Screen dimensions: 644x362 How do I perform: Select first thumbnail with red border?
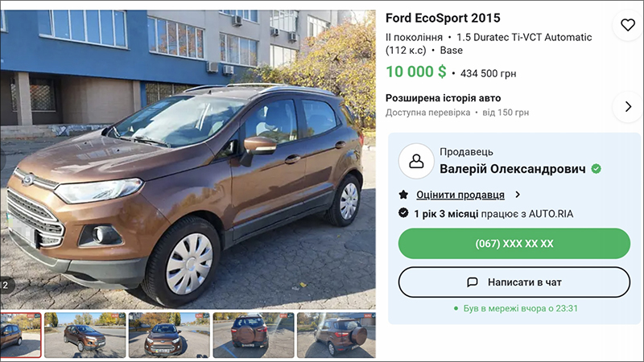click(x=21, y=335)
